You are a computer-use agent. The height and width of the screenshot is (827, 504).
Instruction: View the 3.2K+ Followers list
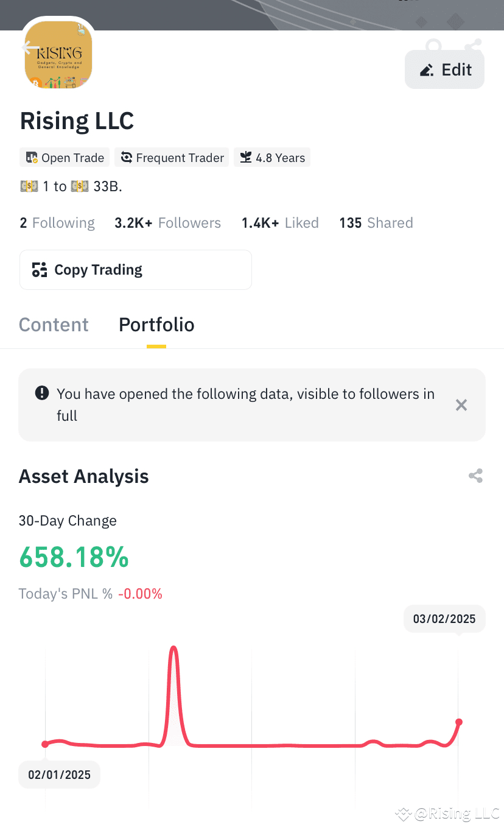click(x=168, y=223)
